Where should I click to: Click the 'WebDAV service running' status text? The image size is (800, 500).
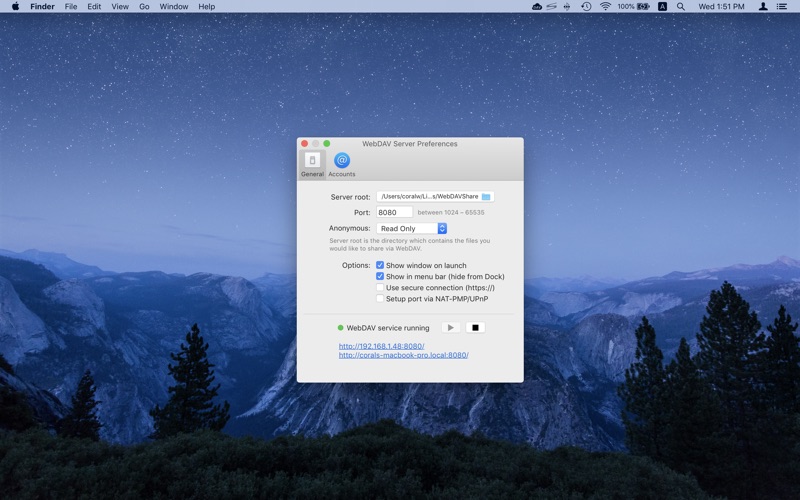(388, 328)
